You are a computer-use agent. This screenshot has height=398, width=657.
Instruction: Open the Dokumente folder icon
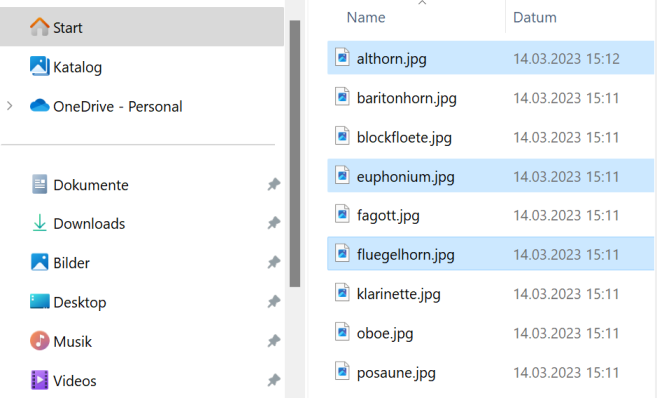[39, 184]
